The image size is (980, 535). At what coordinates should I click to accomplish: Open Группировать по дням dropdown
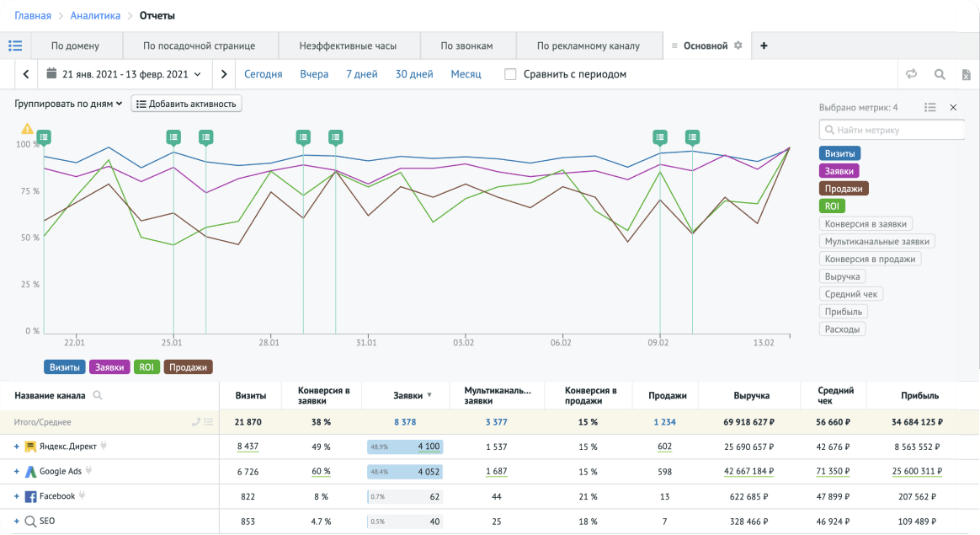click(x=68, y=104)
